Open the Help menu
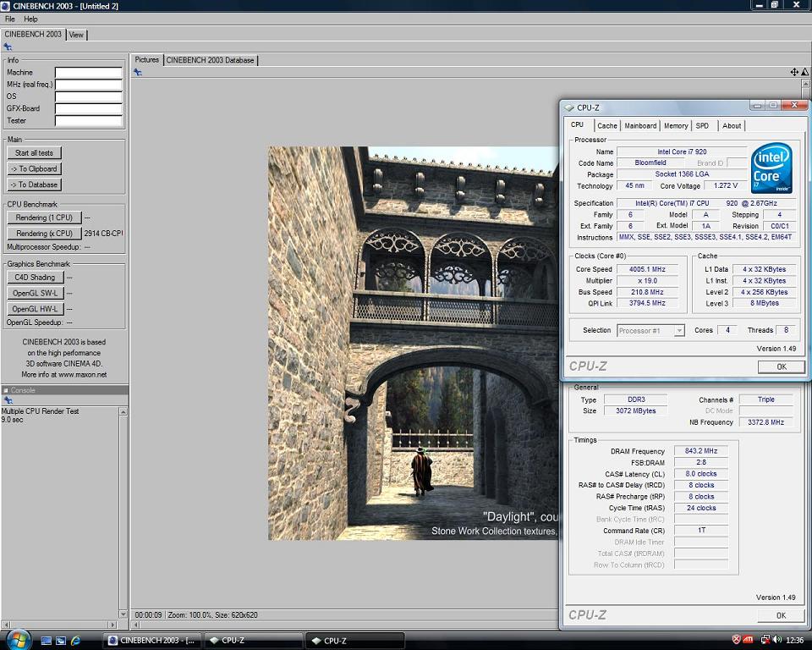Image resolution: width=812 pixels, height=650 pixels. click(x=30, y=19)
